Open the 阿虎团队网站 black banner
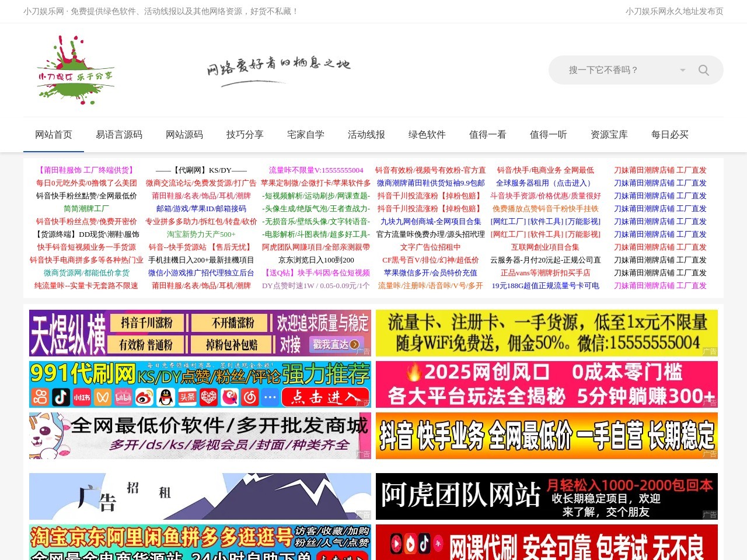 (547, 496)
